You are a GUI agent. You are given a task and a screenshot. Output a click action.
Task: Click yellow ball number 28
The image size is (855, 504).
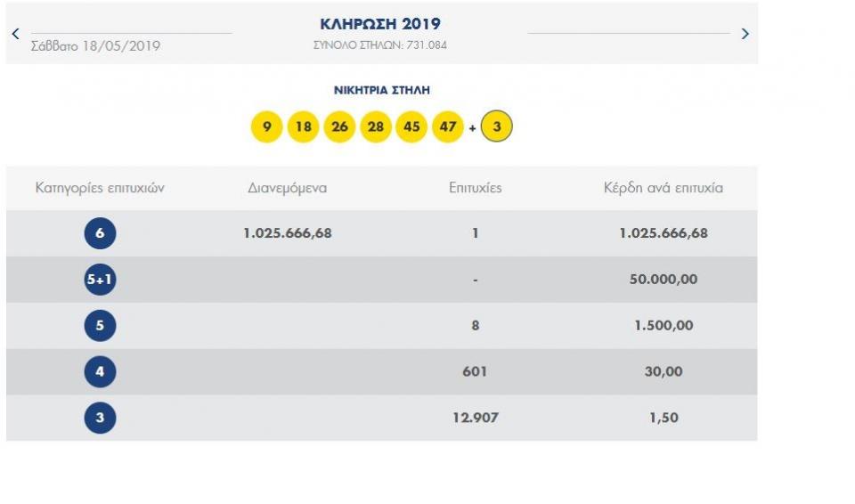[x=376, y=127]
